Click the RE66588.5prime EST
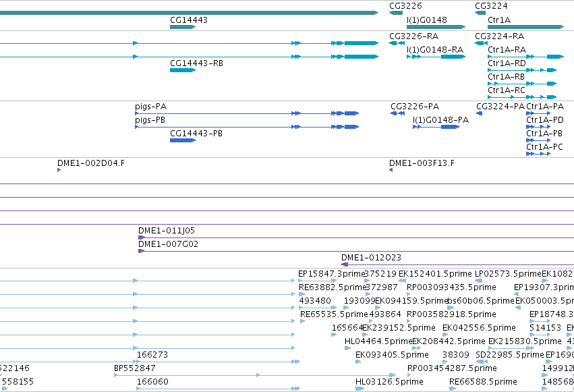Viewport: 574px width, 392px height. [453, 389]
